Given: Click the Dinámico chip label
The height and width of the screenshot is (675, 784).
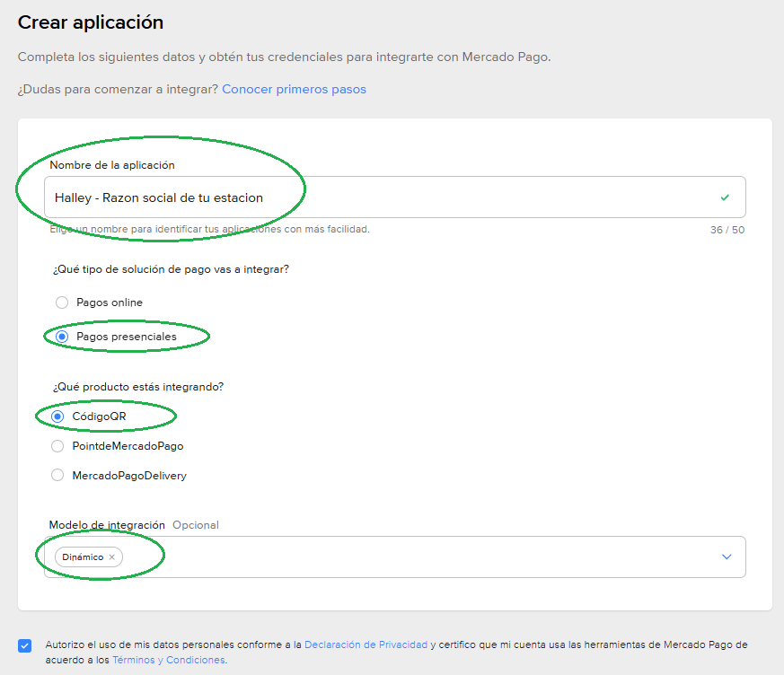Looking at the screenshot, I should pos(83,557).
